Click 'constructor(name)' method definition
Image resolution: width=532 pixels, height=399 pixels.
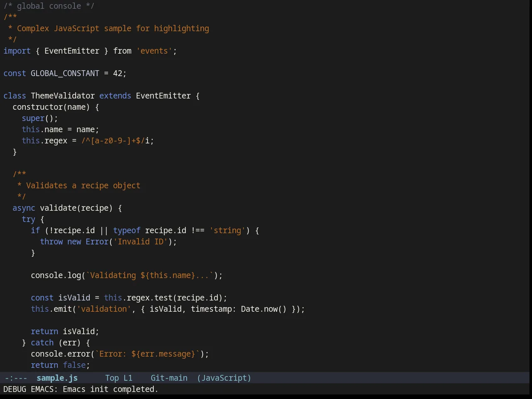point(51,107)
